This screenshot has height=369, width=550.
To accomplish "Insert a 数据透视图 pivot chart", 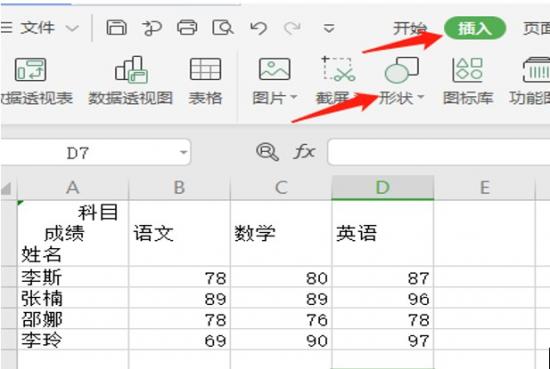I will (x=130, y=81).
